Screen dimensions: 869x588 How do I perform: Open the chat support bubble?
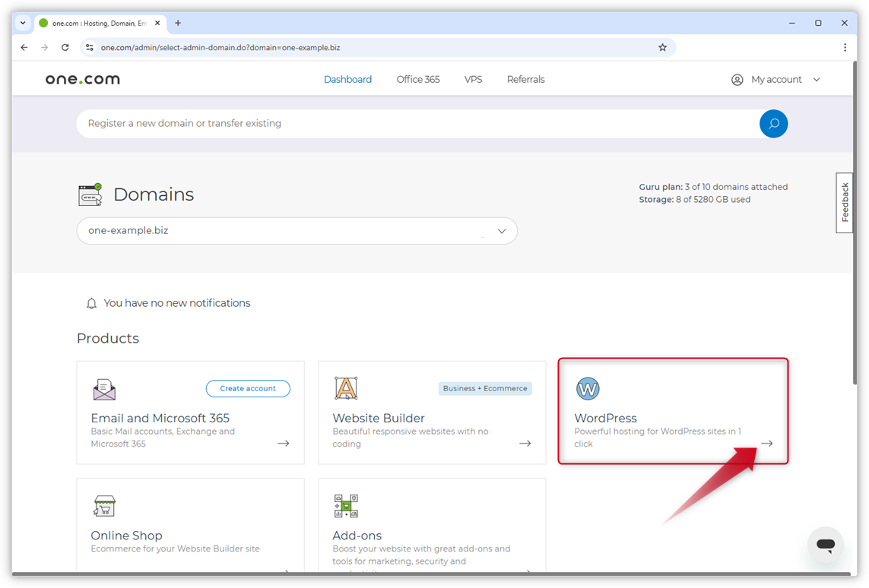[x=826, y=545]
